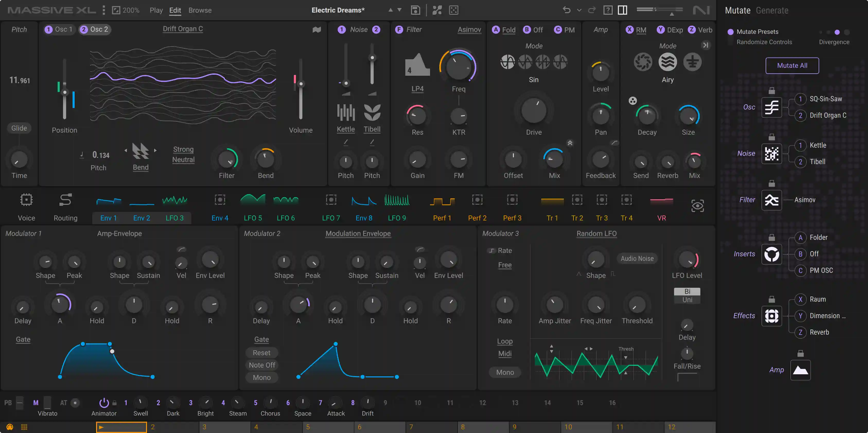
Task: Select the Env 4 modulator tab
Action: [x=220, y=218]
